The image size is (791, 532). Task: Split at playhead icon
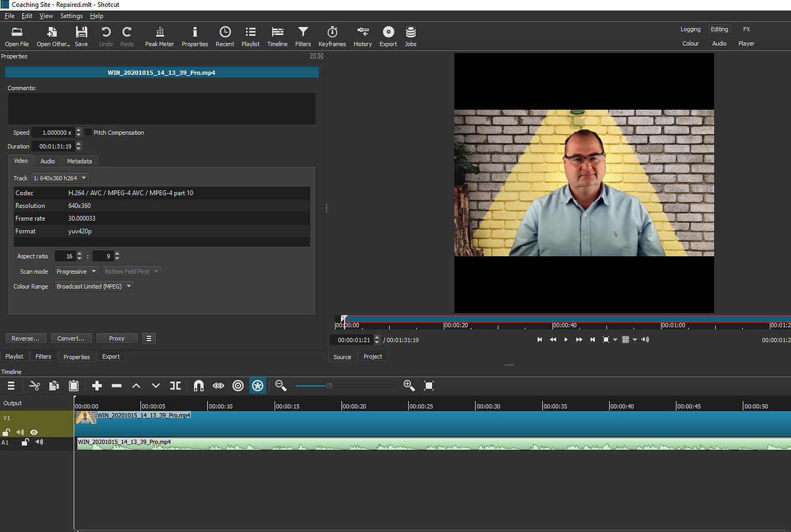point(175,386)
